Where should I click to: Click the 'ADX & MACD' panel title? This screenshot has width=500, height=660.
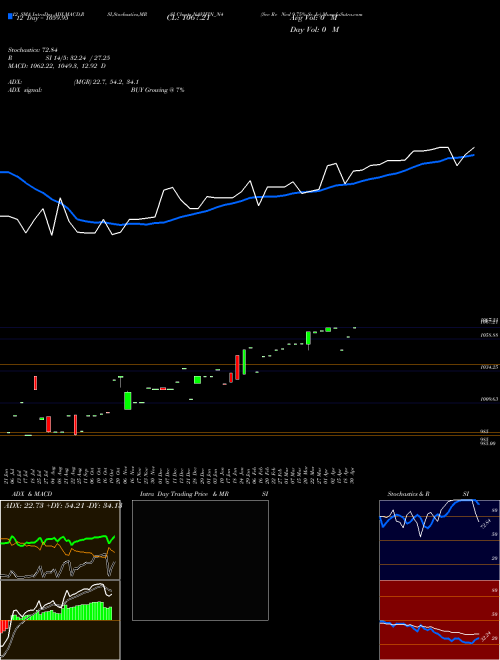click(32, 494)
